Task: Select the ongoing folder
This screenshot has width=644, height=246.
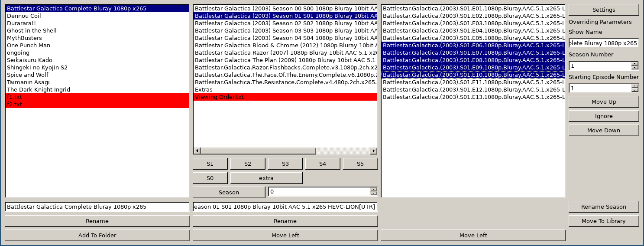Action: (97, 52)
